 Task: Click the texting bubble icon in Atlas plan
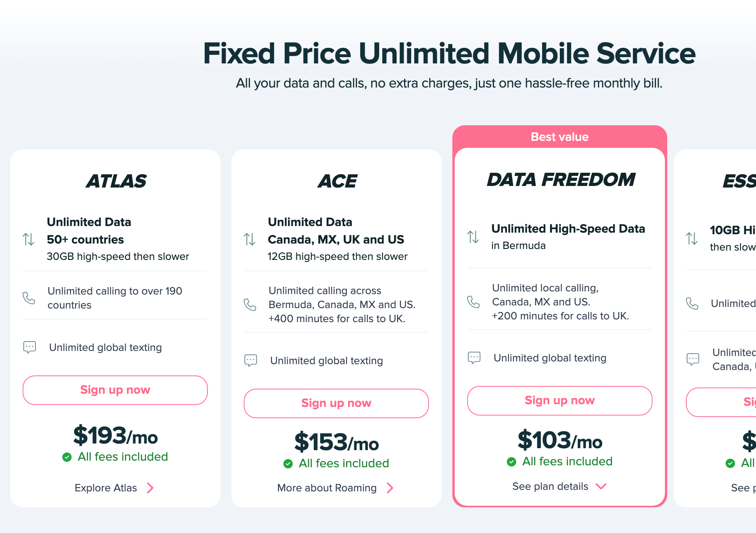[x=30, y=347]
